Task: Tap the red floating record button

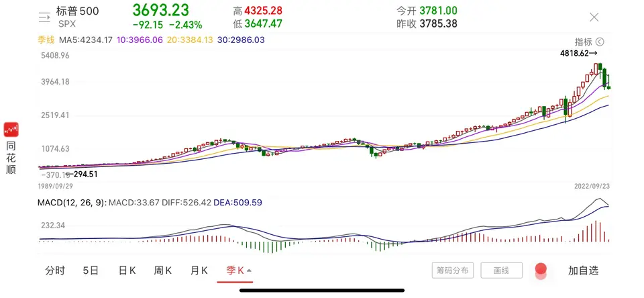Action: (x=541, y=269)
